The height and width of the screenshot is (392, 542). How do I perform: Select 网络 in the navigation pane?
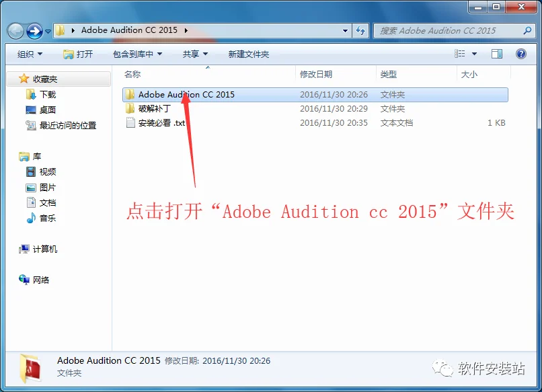(x=41, y=280)
